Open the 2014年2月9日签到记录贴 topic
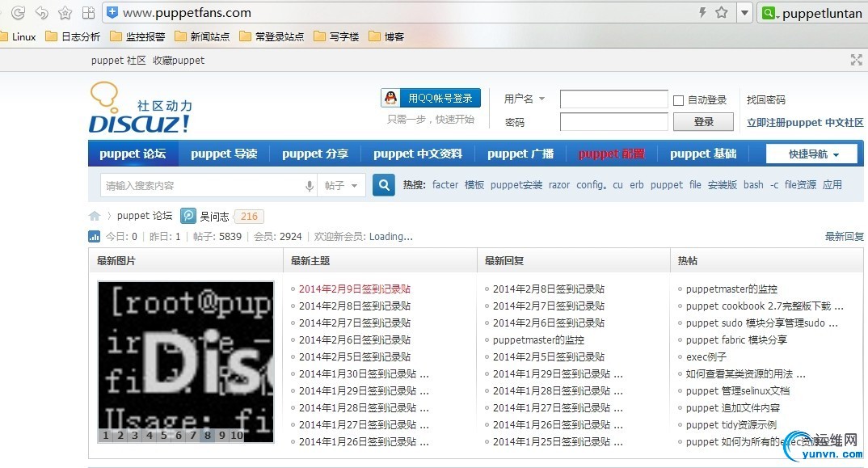Viewport: 868px width, 468px height. 355,289
